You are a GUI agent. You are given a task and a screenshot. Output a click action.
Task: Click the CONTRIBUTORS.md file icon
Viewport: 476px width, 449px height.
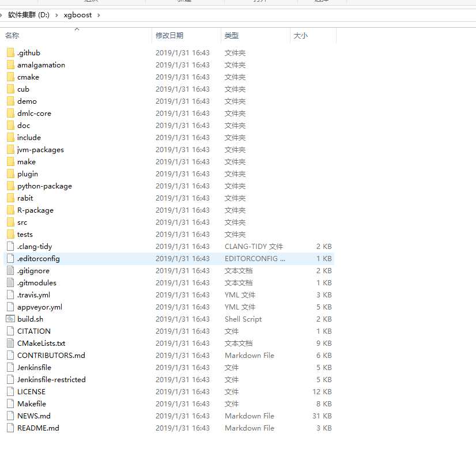(x=10, y=356)
